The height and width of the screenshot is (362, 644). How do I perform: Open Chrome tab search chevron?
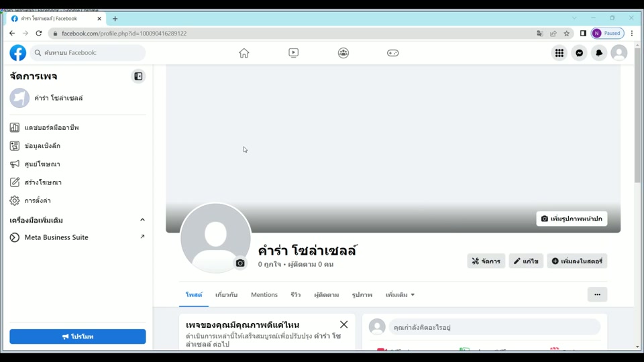[574, 18]
